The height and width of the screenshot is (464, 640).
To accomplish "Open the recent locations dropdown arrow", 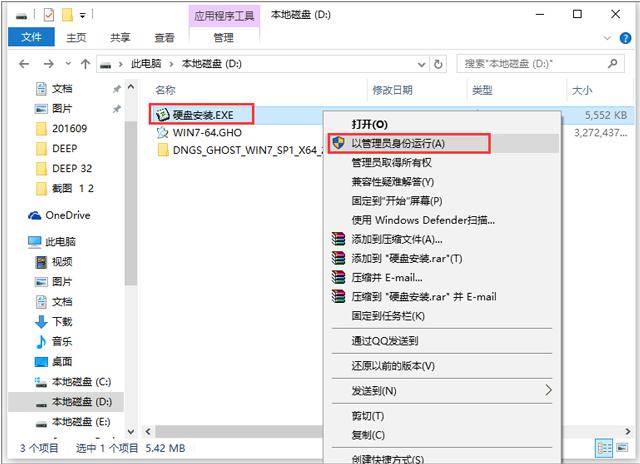I will pos(69,63).
